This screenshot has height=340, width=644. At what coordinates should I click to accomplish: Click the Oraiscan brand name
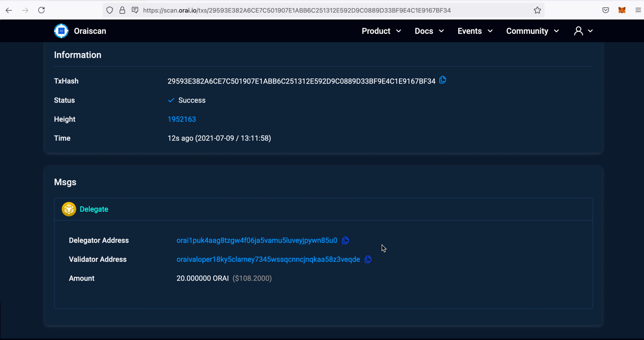(90, 31)
